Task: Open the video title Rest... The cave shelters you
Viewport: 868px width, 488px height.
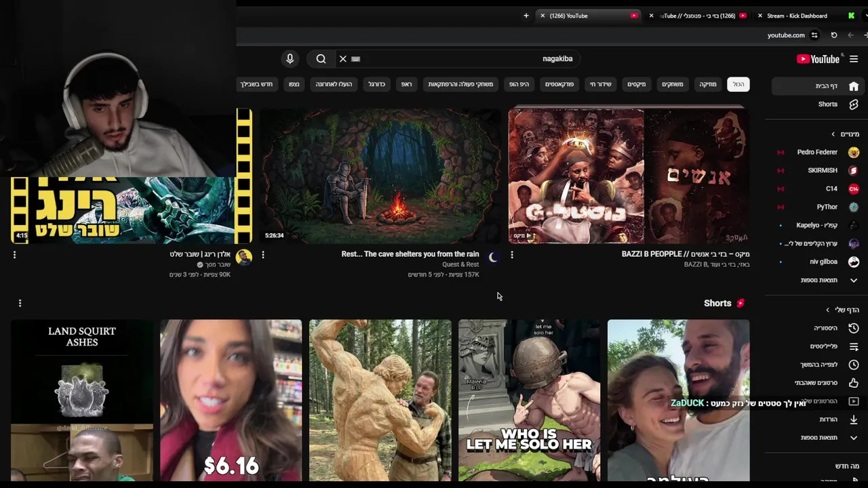Action: 410,254
